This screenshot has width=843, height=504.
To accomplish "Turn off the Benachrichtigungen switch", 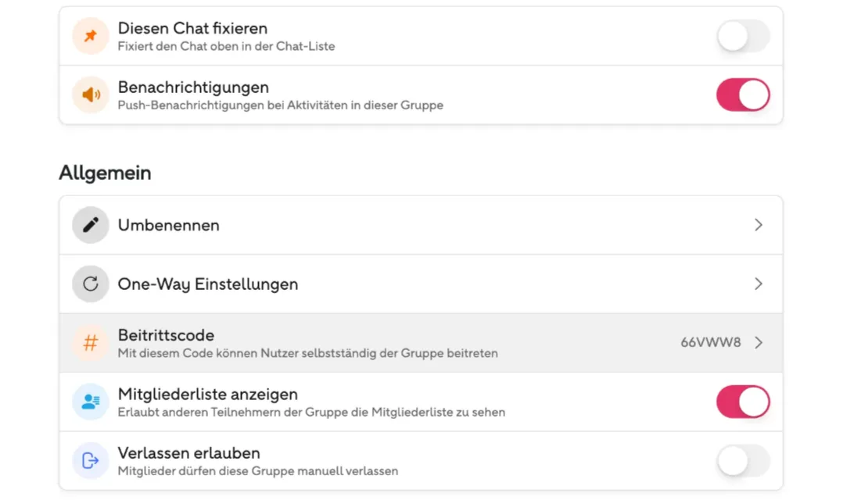I will click(743, 95).
